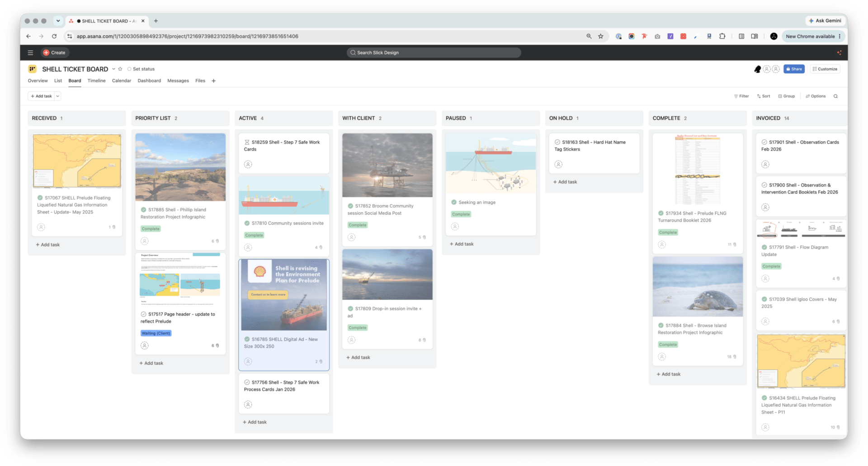Click the Add task button in toolbar
The image size is (868, 466).
coord(41,96)
